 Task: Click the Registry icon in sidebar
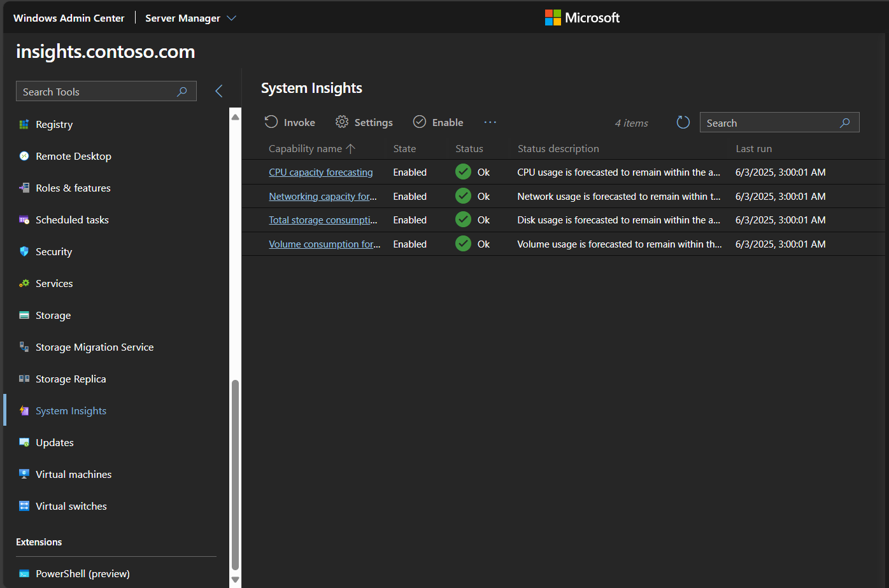(24, 125)
